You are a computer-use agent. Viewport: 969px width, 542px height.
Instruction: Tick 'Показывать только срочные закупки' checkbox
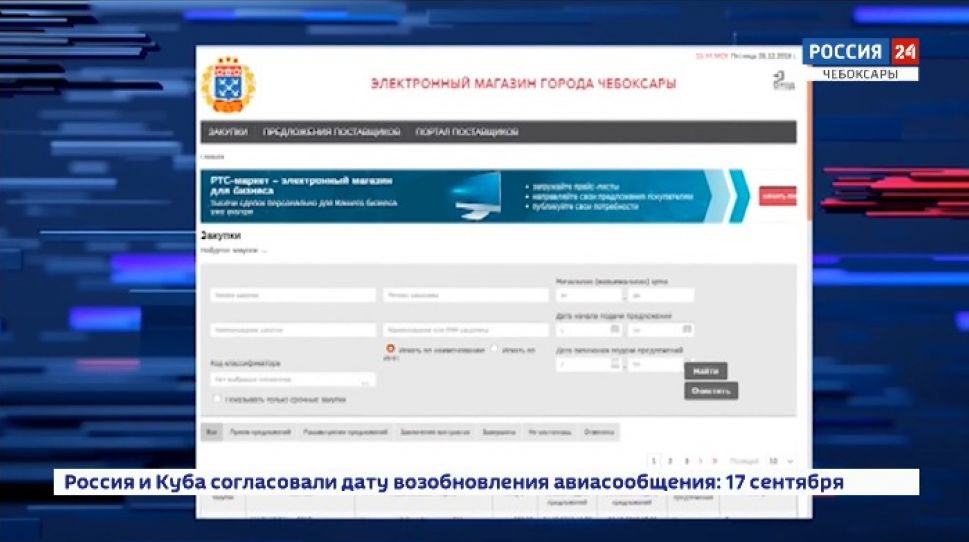[216, 399]
